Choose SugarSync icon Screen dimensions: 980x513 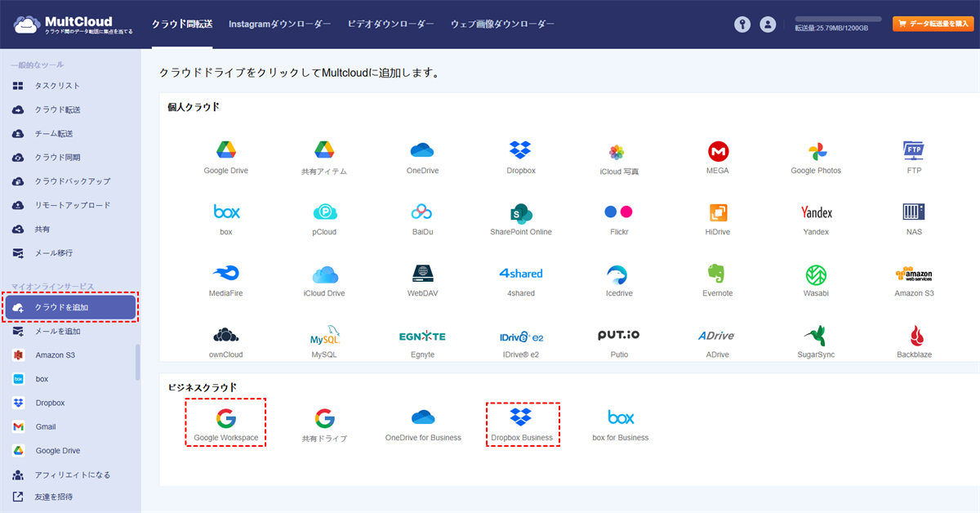point(814,335)
